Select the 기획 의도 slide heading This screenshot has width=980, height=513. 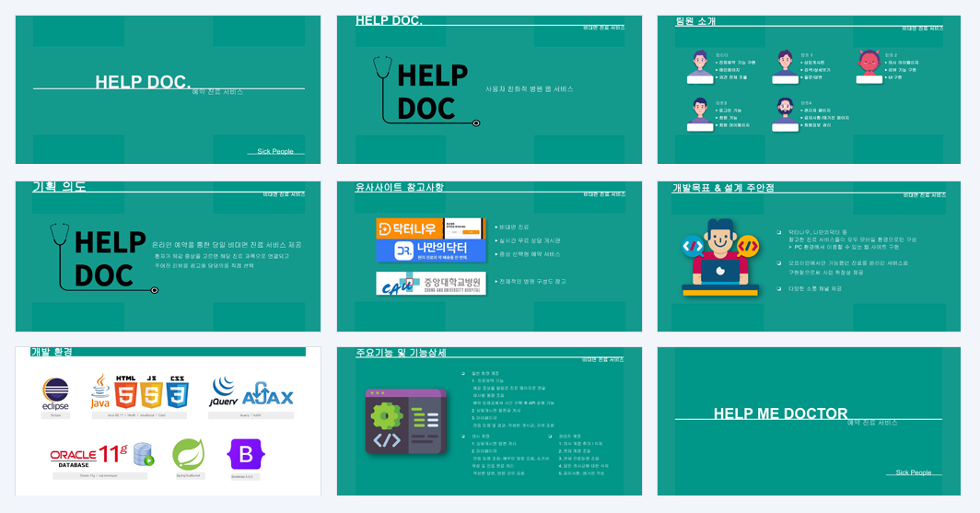tap(59, 186)
